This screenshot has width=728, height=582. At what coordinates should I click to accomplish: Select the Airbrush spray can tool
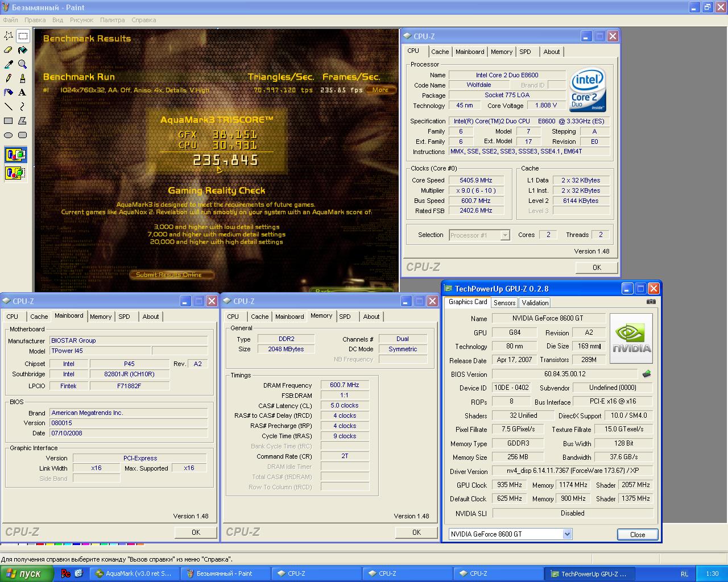click(x=9, y=92)
